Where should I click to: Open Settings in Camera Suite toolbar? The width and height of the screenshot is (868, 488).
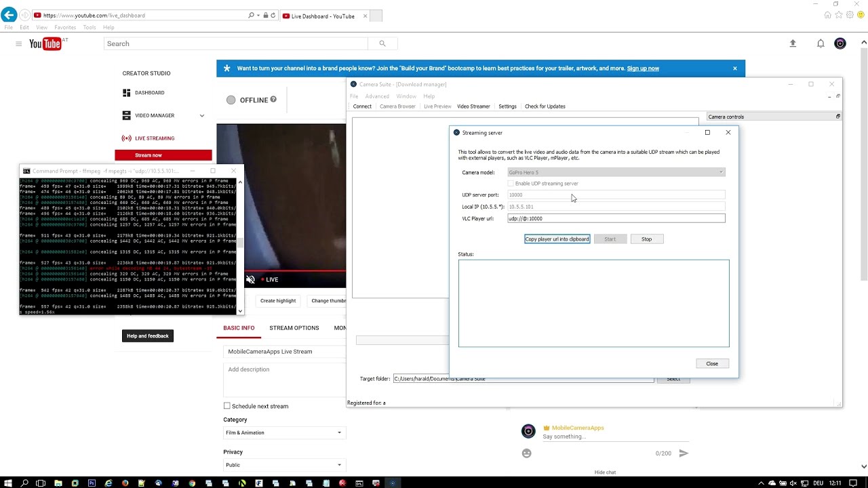(x=507, y=106)
